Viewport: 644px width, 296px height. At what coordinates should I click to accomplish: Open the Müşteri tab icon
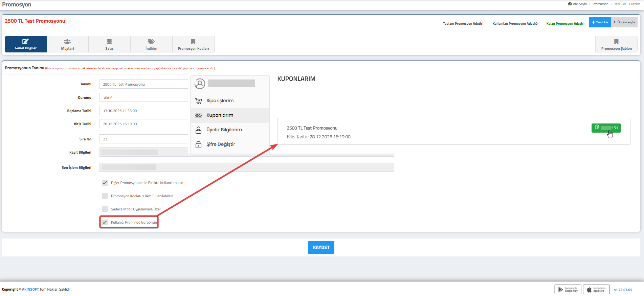pos(67,42)
